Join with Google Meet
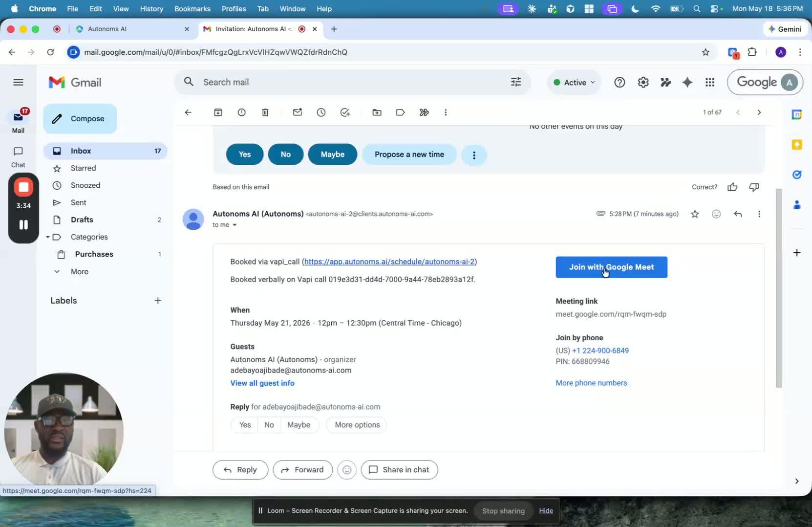Viewport: 812px width, 527px height. [x=611, y=267]
